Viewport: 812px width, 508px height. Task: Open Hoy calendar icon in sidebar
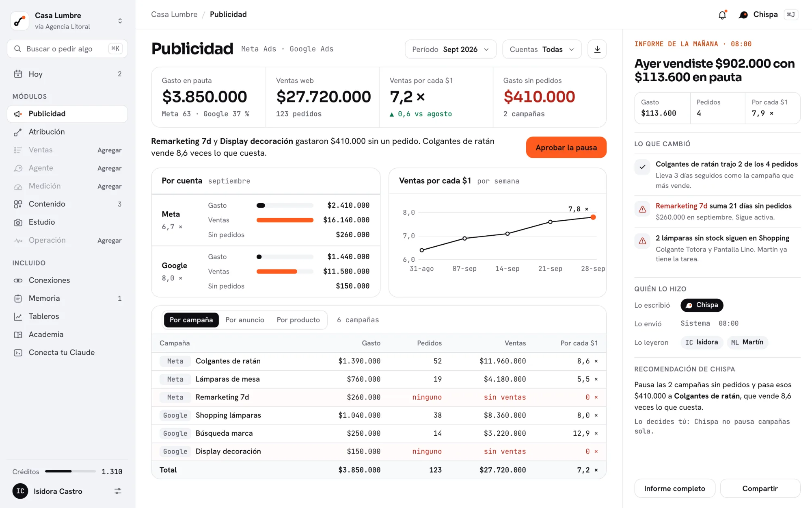[18, 74]
